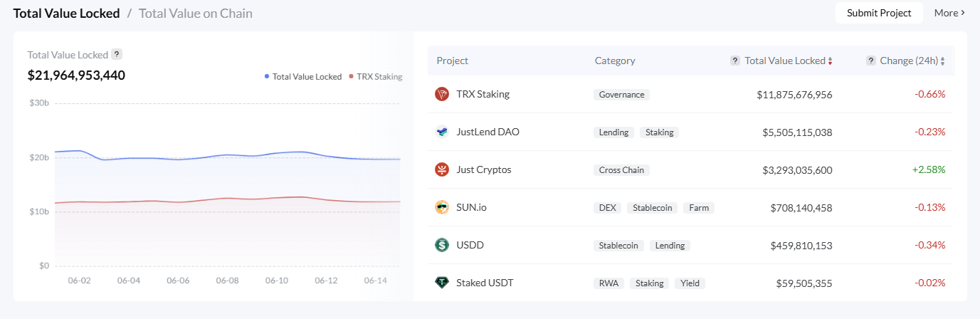Click the JustLend DAO logo icon
Viewport: 980px width, 319px height.
tap(442, 132)
